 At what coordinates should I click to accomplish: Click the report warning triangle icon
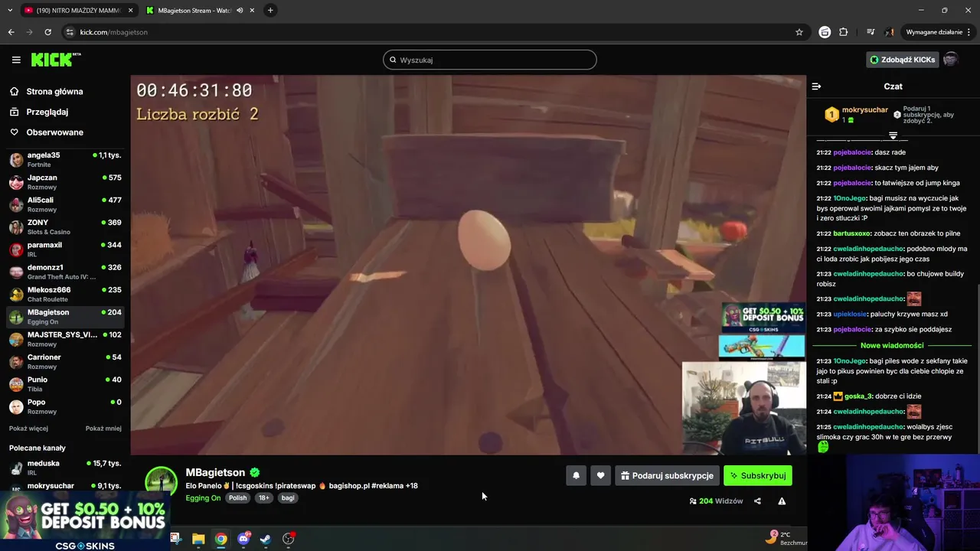(x=782, y=501)
